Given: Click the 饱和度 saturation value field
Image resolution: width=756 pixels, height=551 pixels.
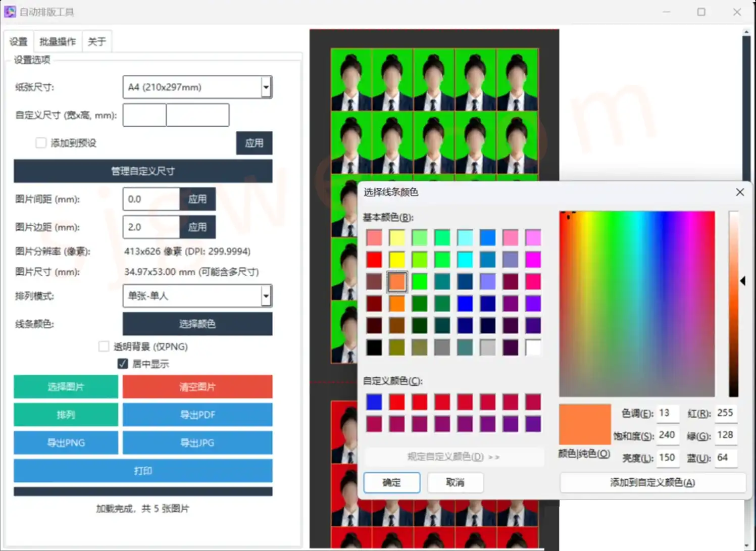Looking at the screenshot, I should coord(668,435).
